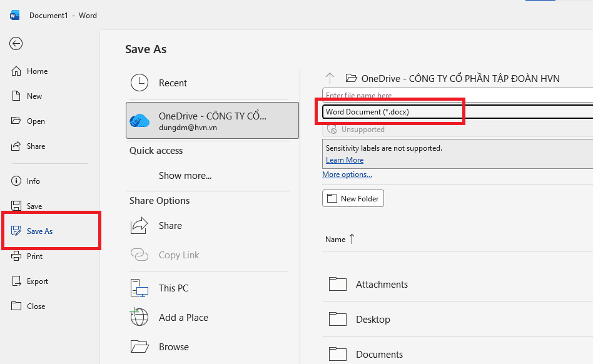The image size is (593, 364).
Task: Click the Save floppy disk icon
Action: (x=16, y=206)
